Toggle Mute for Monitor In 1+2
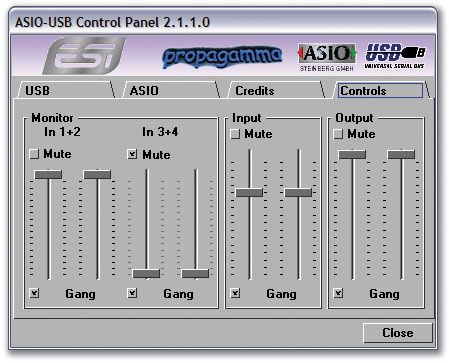449x363 pixels. pyautogui.click(x=34, y=154)
